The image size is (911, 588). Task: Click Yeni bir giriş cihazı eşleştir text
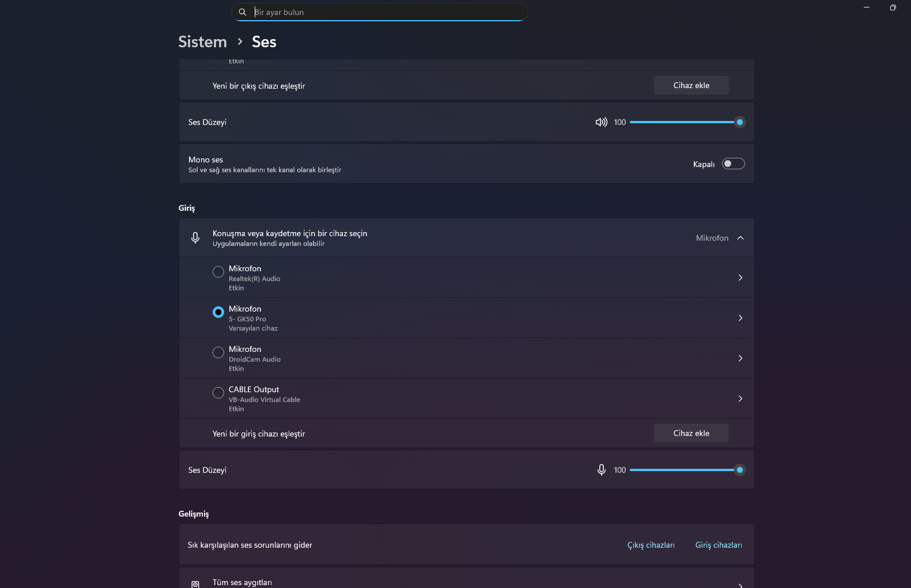259,434
